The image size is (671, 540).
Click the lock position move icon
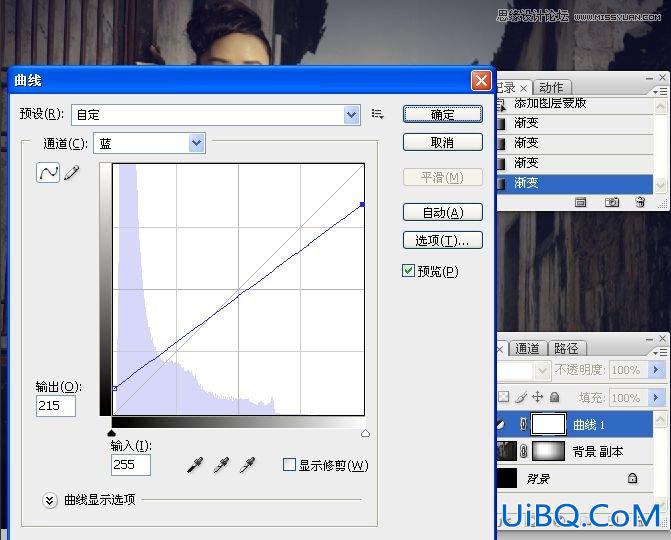click(x=537, y=397)
